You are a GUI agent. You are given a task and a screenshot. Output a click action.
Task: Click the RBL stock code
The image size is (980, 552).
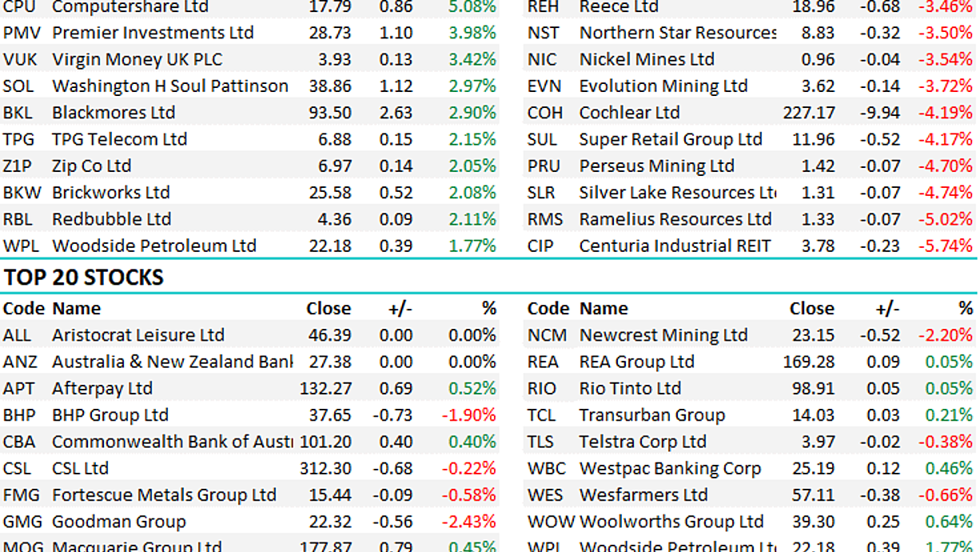coord(18,218)
